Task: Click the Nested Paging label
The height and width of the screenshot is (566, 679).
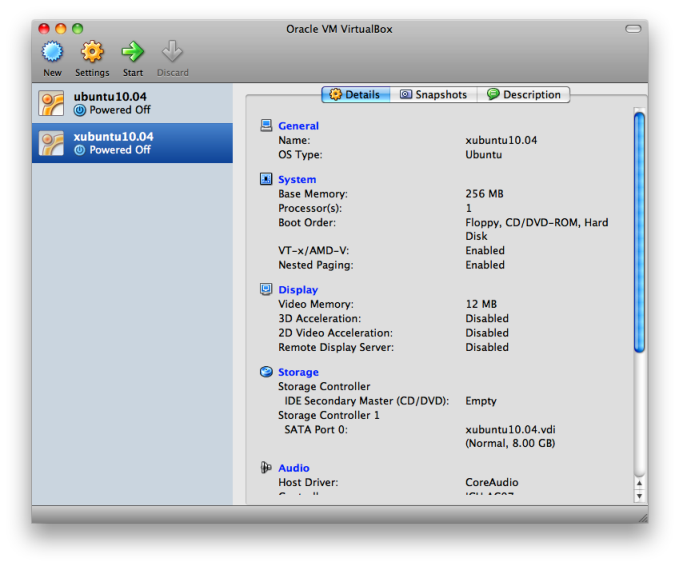Action: coord(316,265)
